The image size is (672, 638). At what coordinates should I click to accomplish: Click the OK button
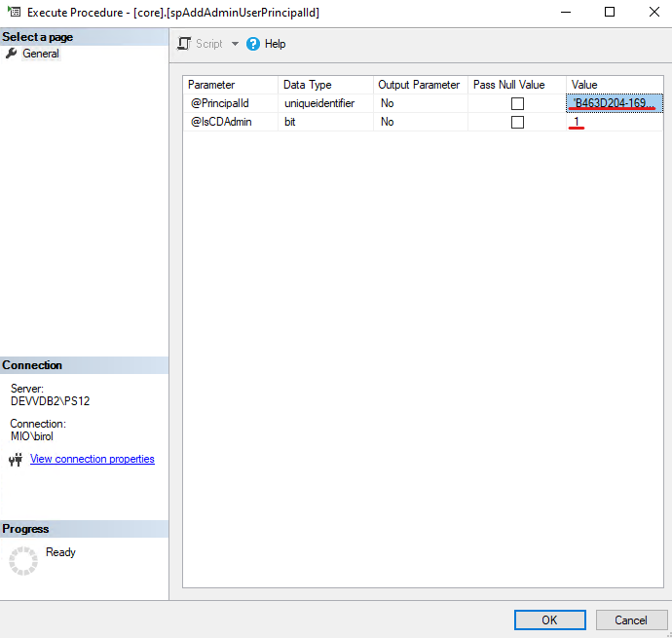tap(550, 620)
